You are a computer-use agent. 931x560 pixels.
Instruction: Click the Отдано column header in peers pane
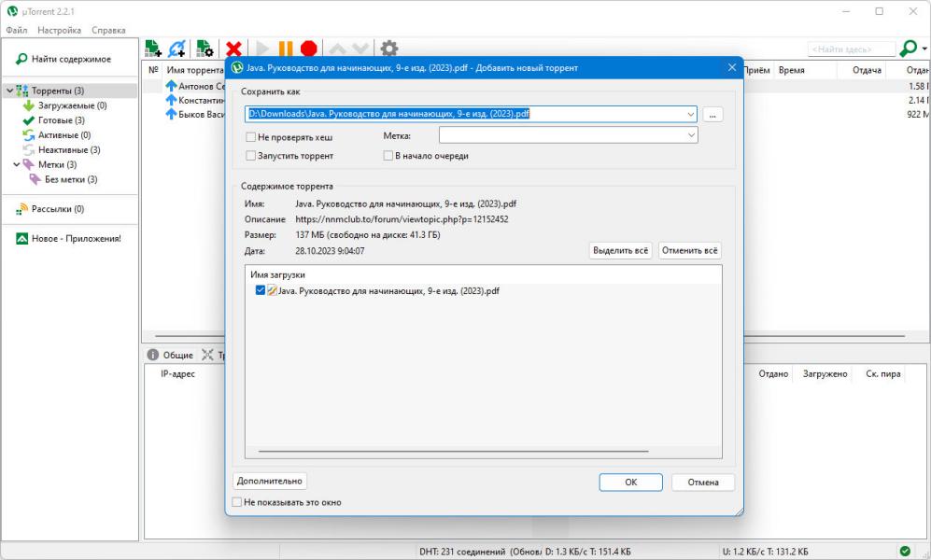(x=773, y=373)
